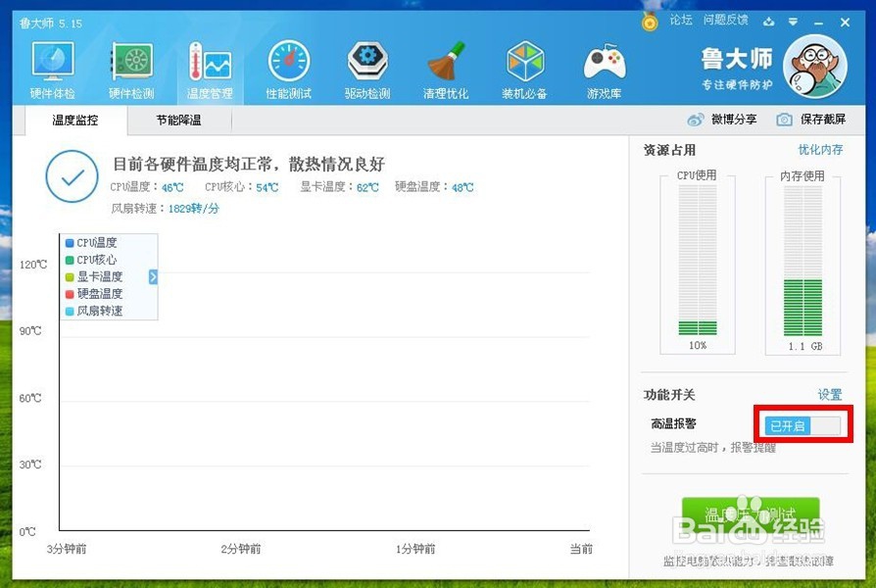
Task: Switch to the 节能降温 tab
Action: (178, 121)
